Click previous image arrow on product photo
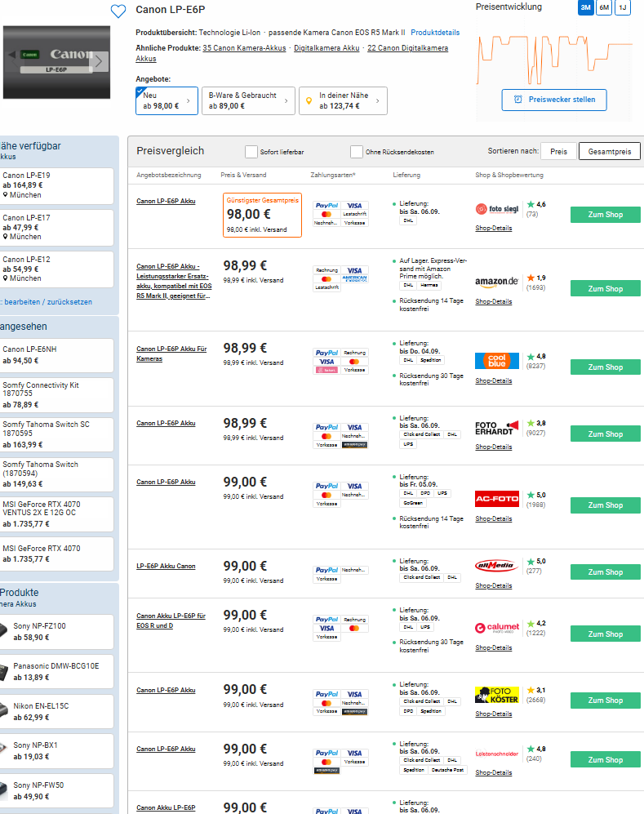The height and width of the screenshot is (814, 644). click(11, 55)
